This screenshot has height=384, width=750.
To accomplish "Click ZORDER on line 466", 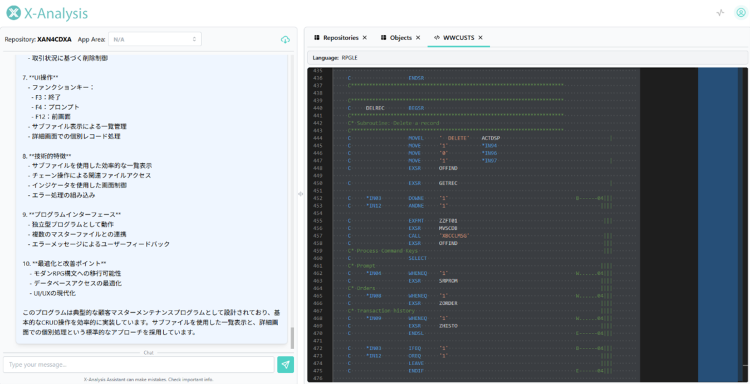I will (x=448, y=303).
